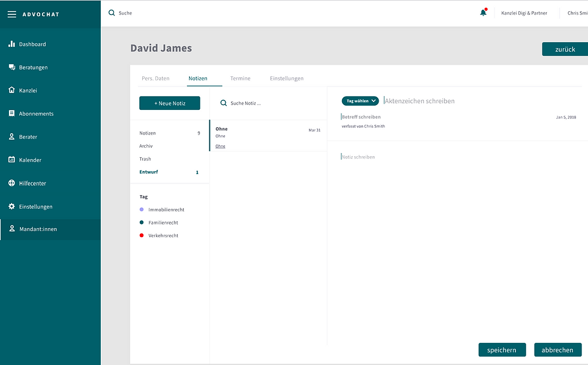Click the Abonnements receipt icon
This screenshot has width=588, height=365.
(x=11, y=113)
